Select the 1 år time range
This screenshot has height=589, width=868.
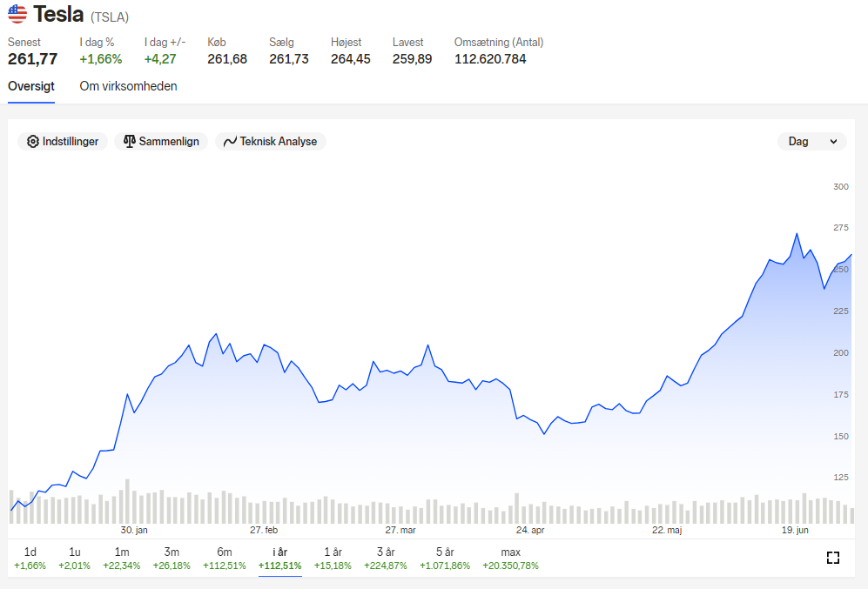tap(333, 559)
